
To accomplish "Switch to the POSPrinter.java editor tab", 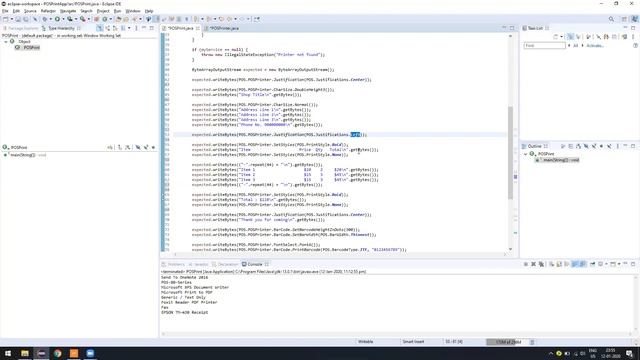I will click(224, 28).
